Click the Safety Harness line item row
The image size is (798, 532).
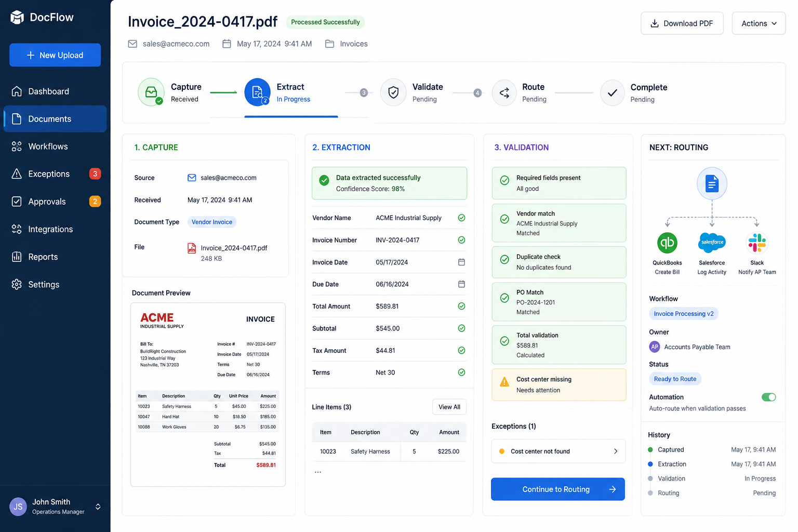(389, 451)
